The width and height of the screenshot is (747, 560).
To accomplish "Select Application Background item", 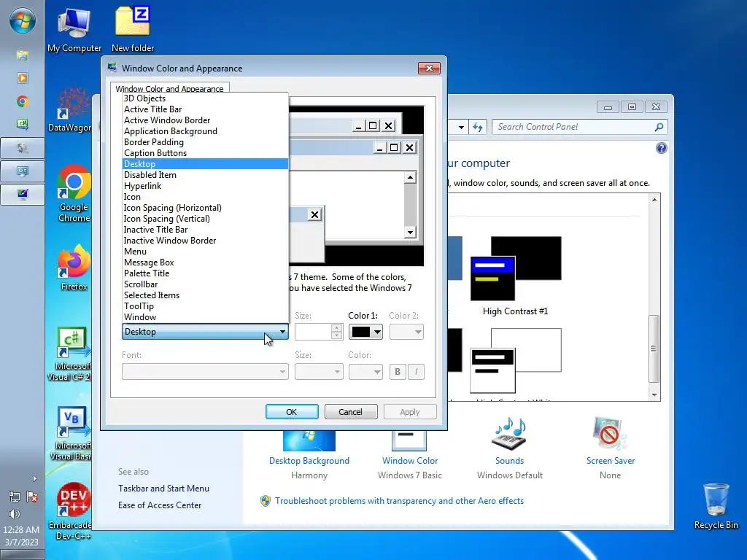I will click(205, 131).
